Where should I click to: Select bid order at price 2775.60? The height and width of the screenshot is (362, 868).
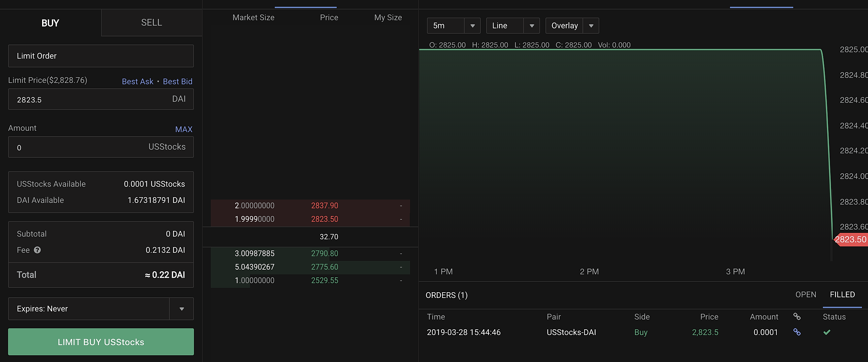tap(310, 267)
